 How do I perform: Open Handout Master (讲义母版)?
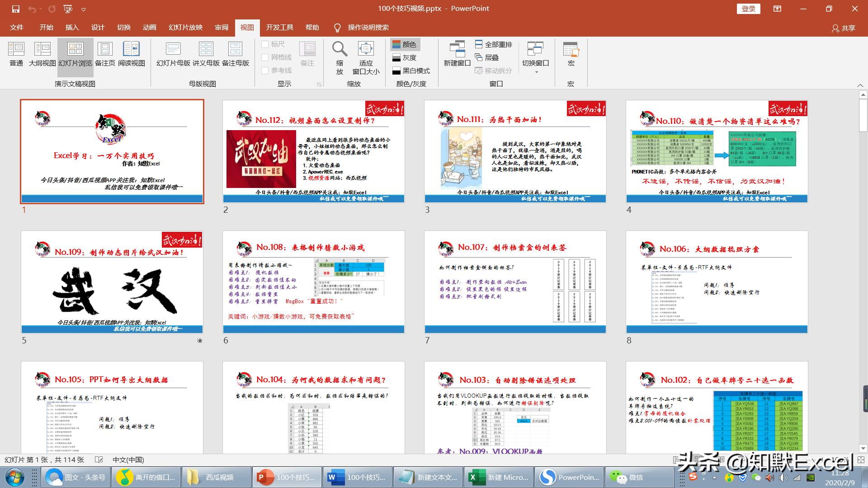(206, 54)
